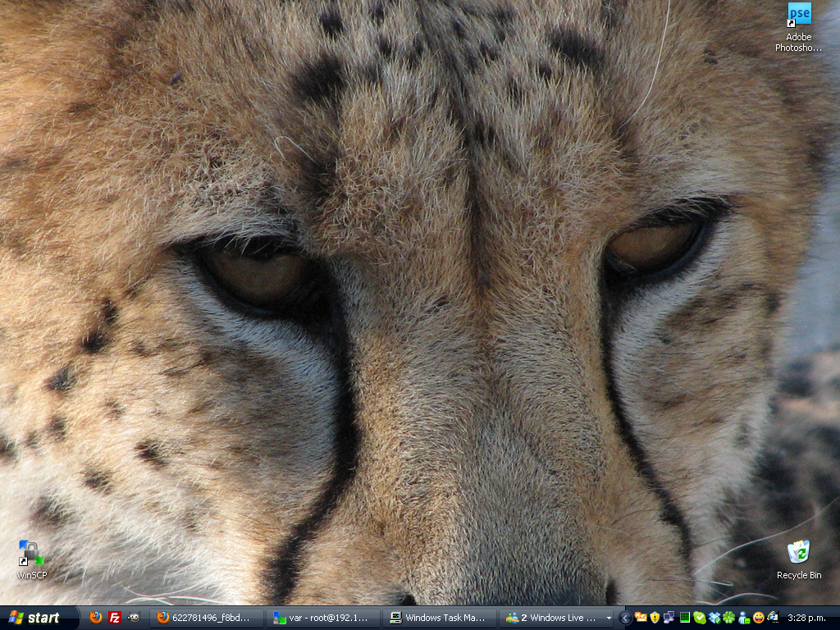Switch to Firefox window 622781496_f8bd
The width and height of the screenshot is (840, 630).
[205, 618]
